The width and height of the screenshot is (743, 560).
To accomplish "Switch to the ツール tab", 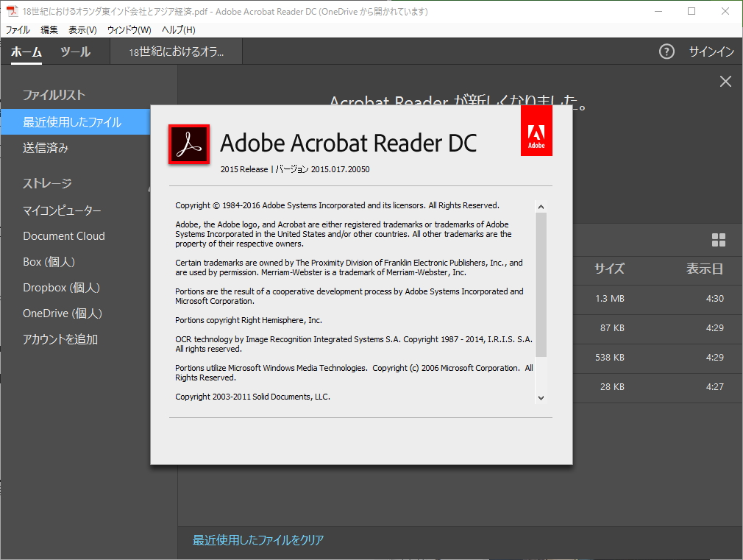I will (76, 52).
